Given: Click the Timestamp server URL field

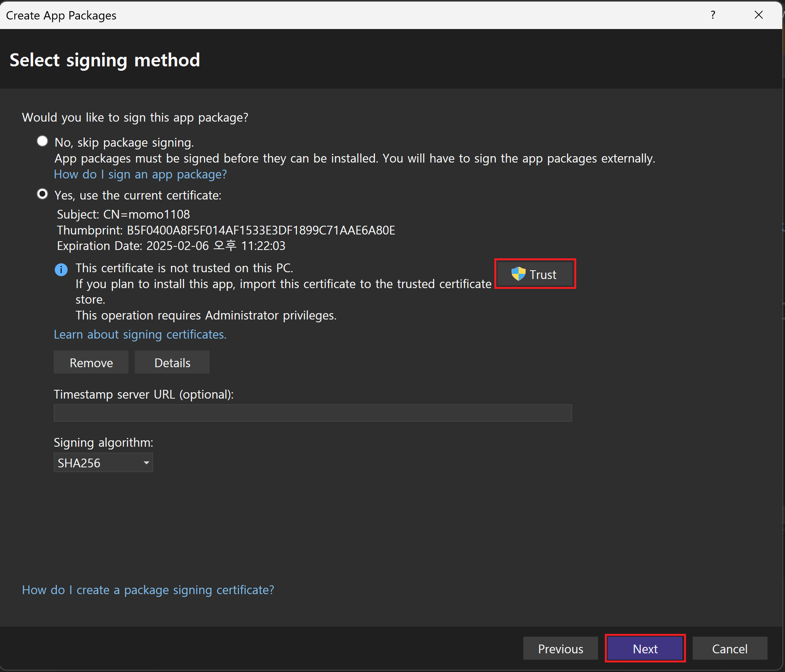Looking at the screenshot, I should (313, 413).
